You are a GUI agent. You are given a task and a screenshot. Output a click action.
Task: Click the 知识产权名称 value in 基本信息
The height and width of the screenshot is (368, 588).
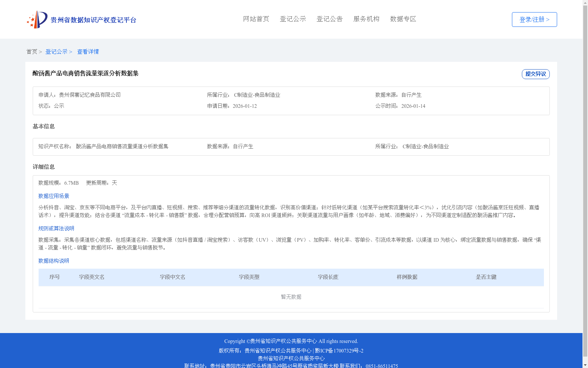pyautogui.click(x=122, y=146)
